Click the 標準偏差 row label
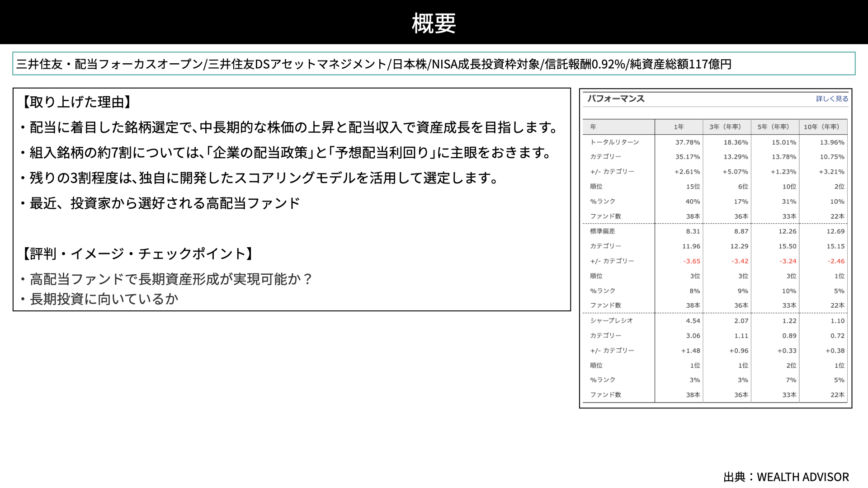This screenshot has height=488, width=868. pos(603,231)
